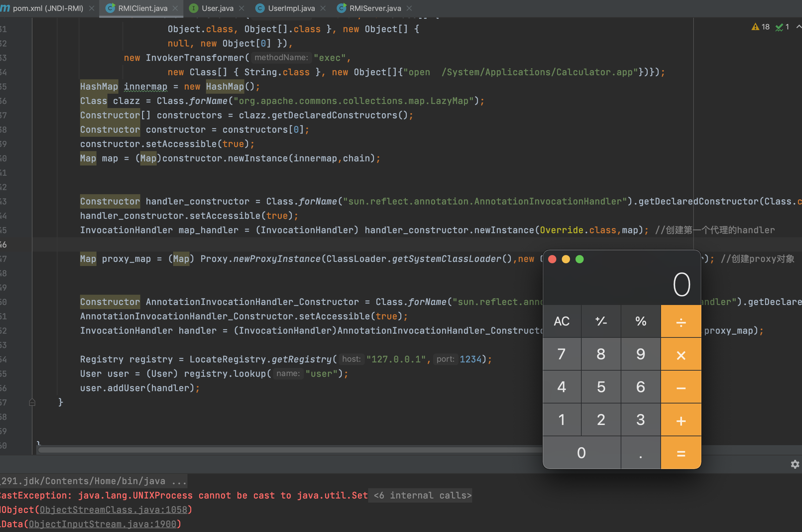802x532 pixels.
Task: Click the proxy_map variable name declaration
Action: [126, 259]
